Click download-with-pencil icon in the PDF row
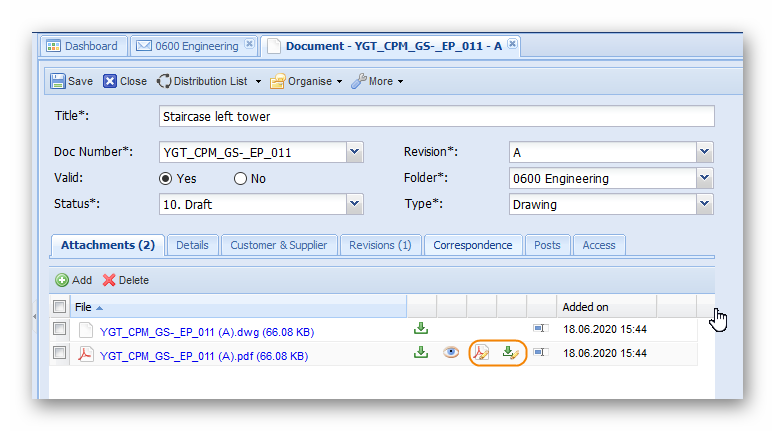 tap(511, 353)
